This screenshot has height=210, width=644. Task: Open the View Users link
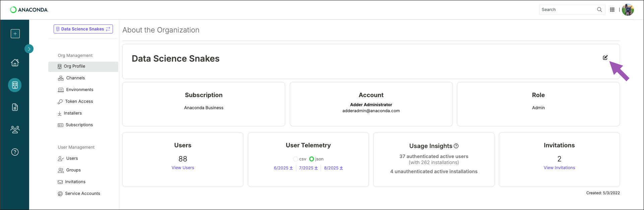click(183, 168)
